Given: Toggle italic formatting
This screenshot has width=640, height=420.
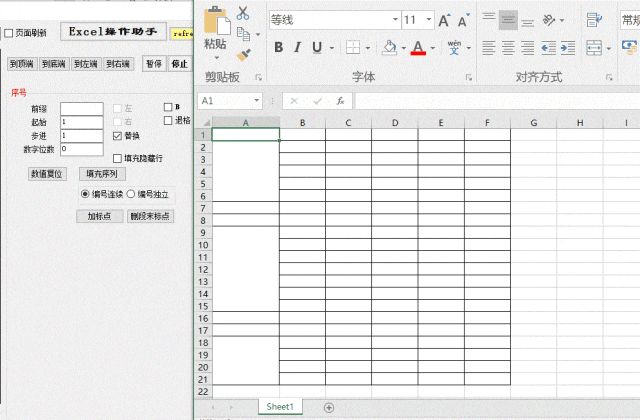Looking at the screenshot, I should coord(298,47).
